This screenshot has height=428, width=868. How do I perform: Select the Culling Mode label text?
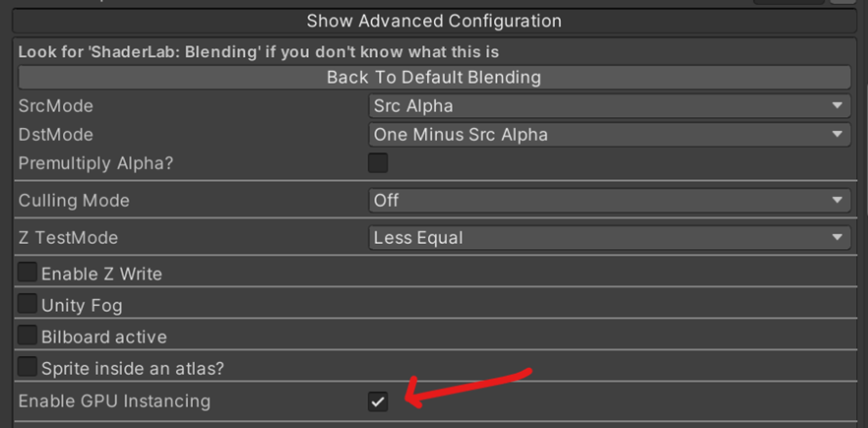(x=74, y=201)
